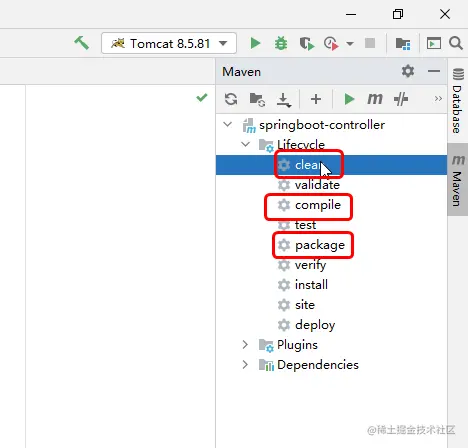Close the IDE window

tap(445, 14)
